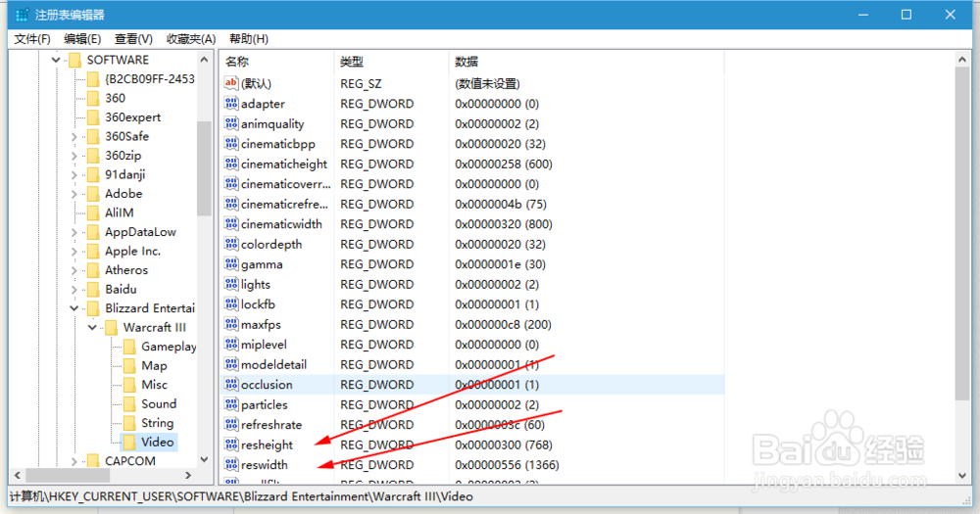
Task: Select the particles value name
Action: pos(265,404)
